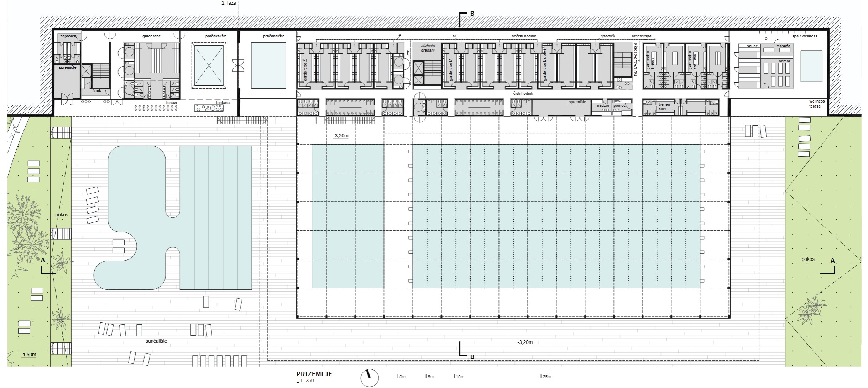Click the nečisti hodnik corridor label
Image resolution: width=868 pixels, height=388 pixels.
524,36
